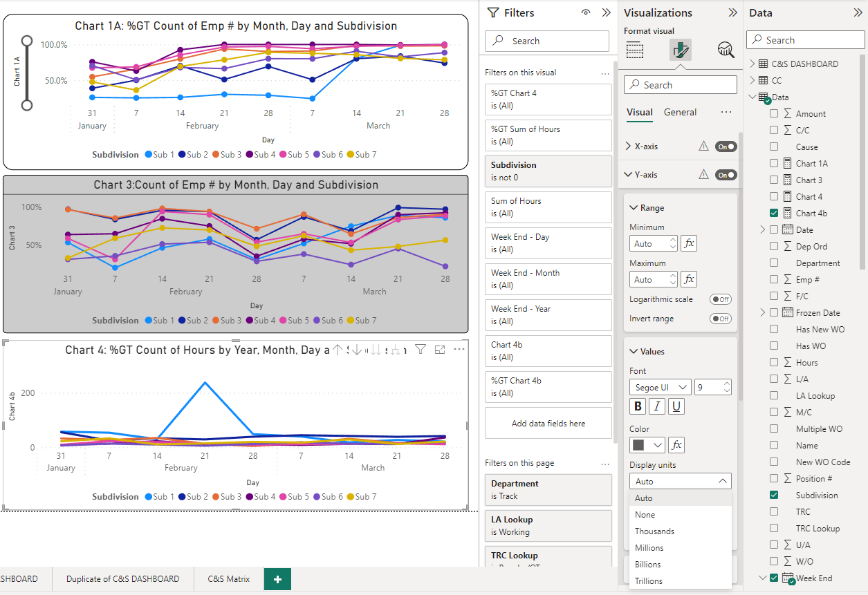Open more options beside General tab
868x595 pixels.
coord(726,112)
